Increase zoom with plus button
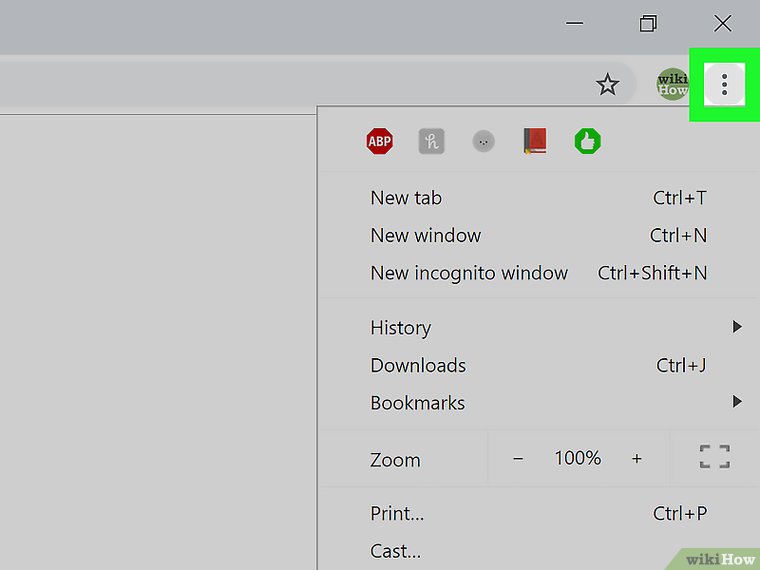The width and height of the screenshot is (760, 570). tap(637, 459)
